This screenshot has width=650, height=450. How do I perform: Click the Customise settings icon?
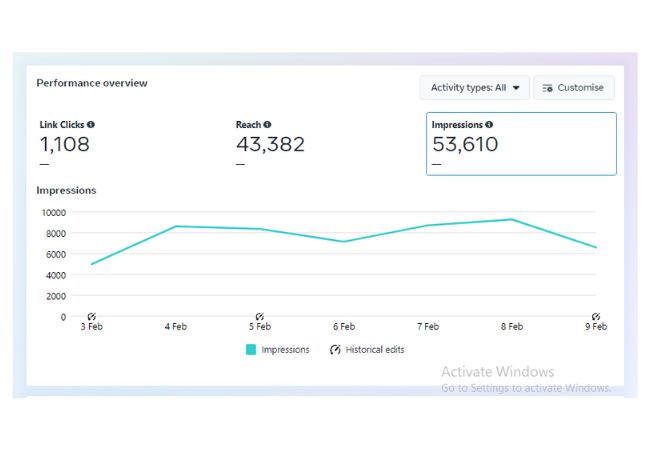click(547, 88)
